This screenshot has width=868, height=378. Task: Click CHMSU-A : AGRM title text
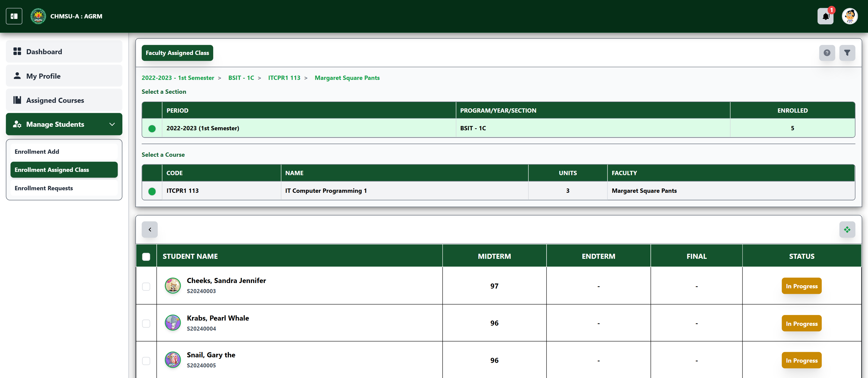[x=76, y=16]
